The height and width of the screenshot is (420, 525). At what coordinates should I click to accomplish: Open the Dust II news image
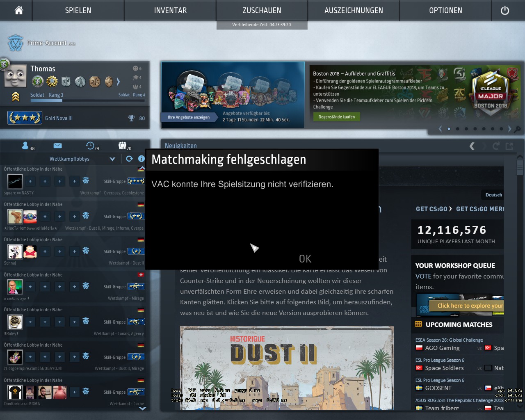point(287,368)
